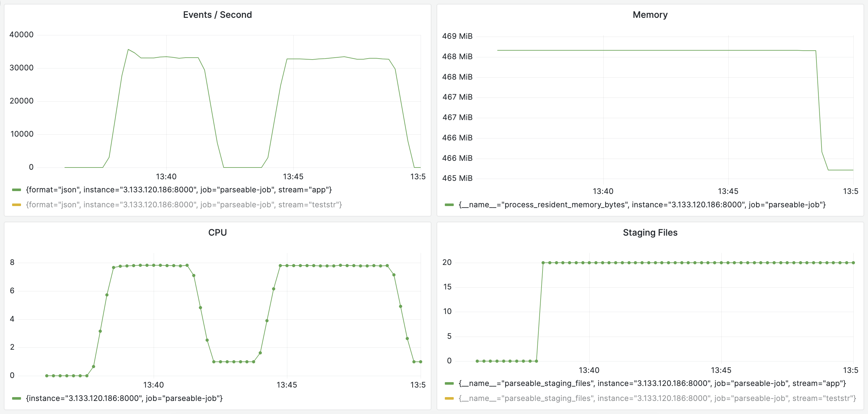Screen dimensions: 868x414
Task: Click the first peak of Events graph
Action: (x=128, y=50)
